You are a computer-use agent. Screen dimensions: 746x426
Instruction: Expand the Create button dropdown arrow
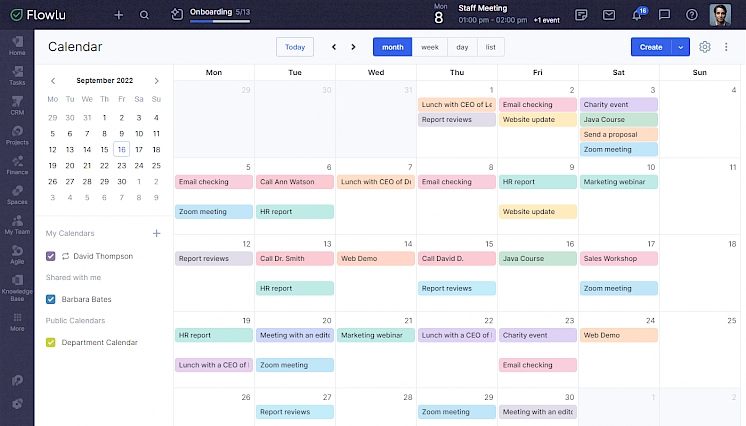pos(681,47)
